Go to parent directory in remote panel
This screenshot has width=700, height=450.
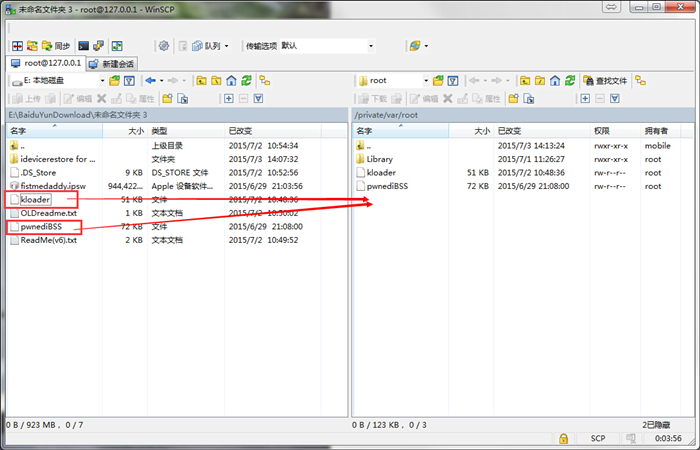point(525,81)
